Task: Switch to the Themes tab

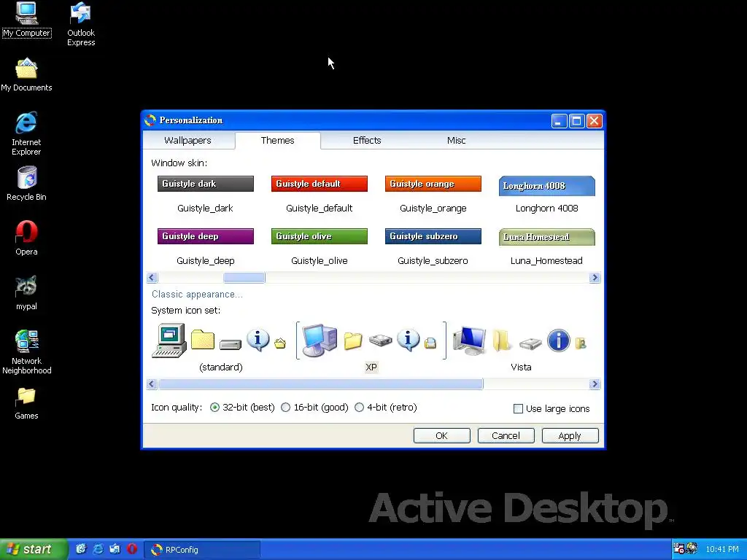Action: click(278, 141)
